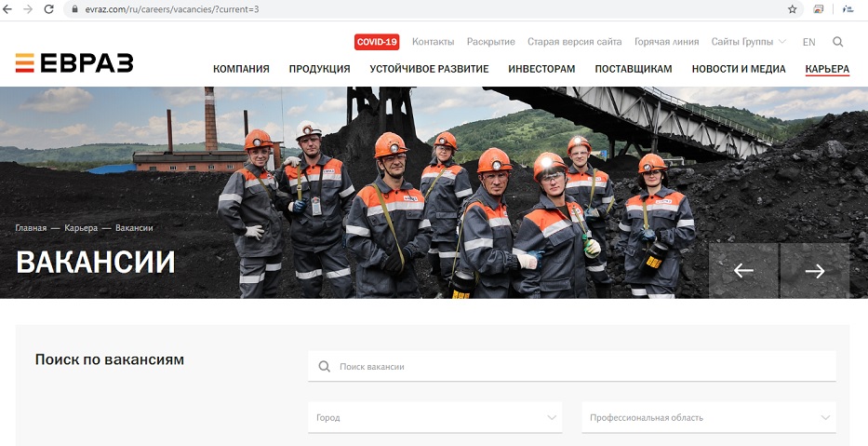Click the COVID-19 red button
Viewport: 868px width, 446px height.
click(x=377, y=42)
